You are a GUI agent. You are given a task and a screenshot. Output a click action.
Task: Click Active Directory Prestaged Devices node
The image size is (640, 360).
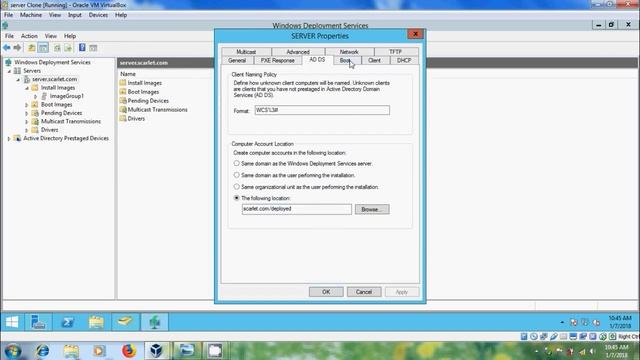[x=66, y=138]
